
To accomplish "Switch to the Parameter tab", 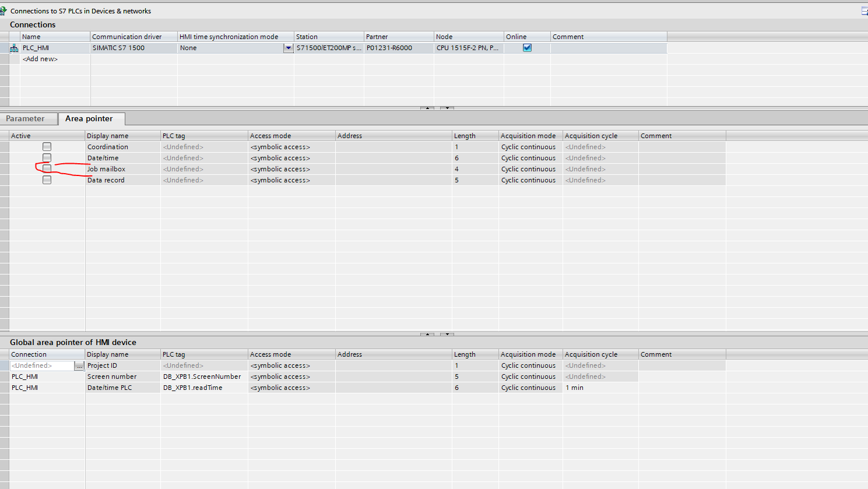I will point(25,119).
